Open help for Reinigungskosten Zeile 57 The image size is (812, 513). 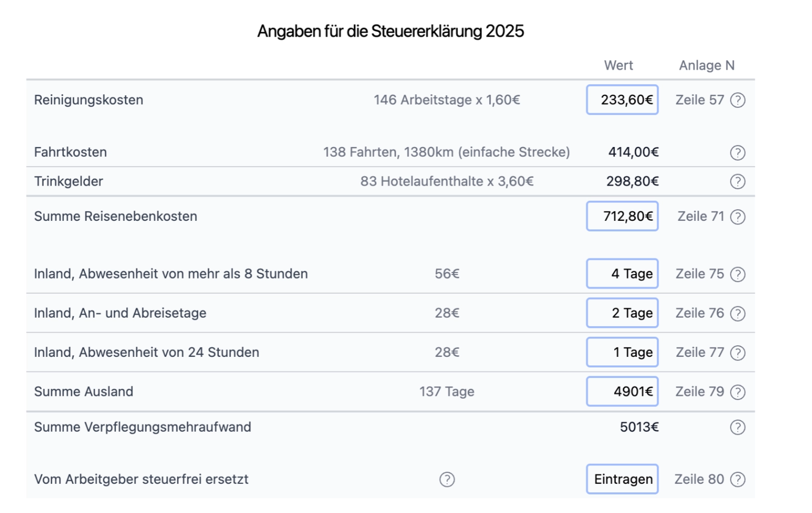coord(738,100)
